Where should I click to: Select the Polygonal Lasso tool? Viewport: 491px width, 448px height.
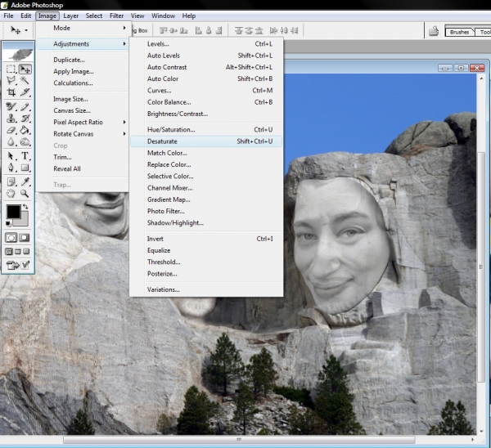11,80
